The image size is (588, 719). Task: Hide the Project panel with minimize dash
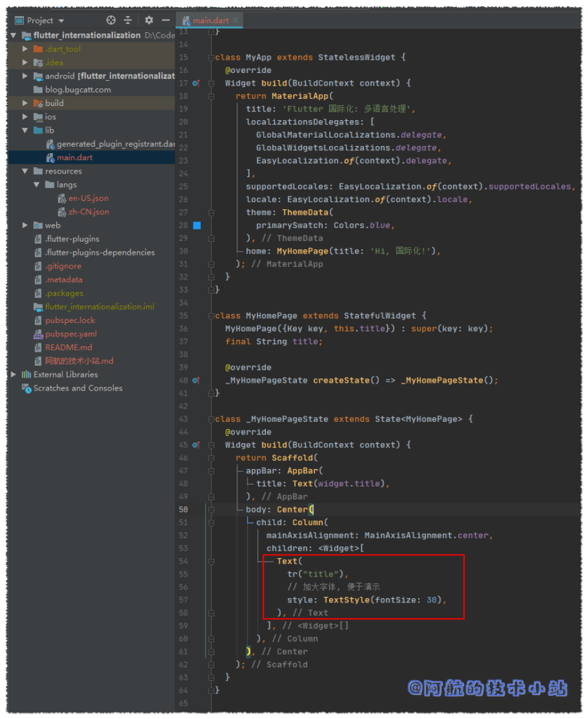(x=166, y=20)
